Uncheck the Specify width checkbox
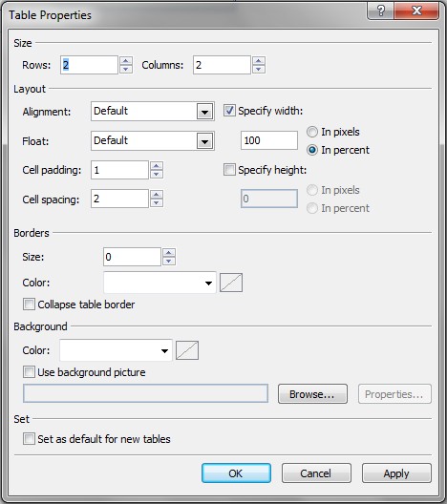The image size is (447, 504). tap(229, 111)
